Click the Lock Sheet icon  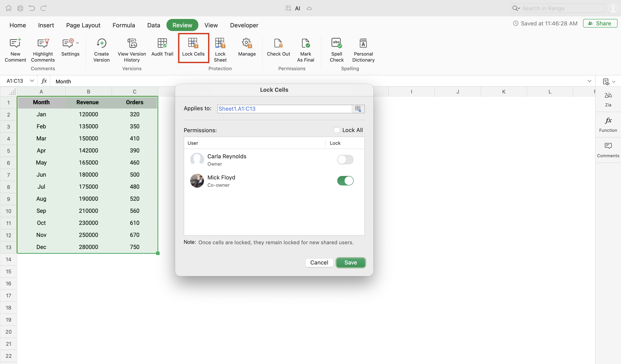click(220, 43)
